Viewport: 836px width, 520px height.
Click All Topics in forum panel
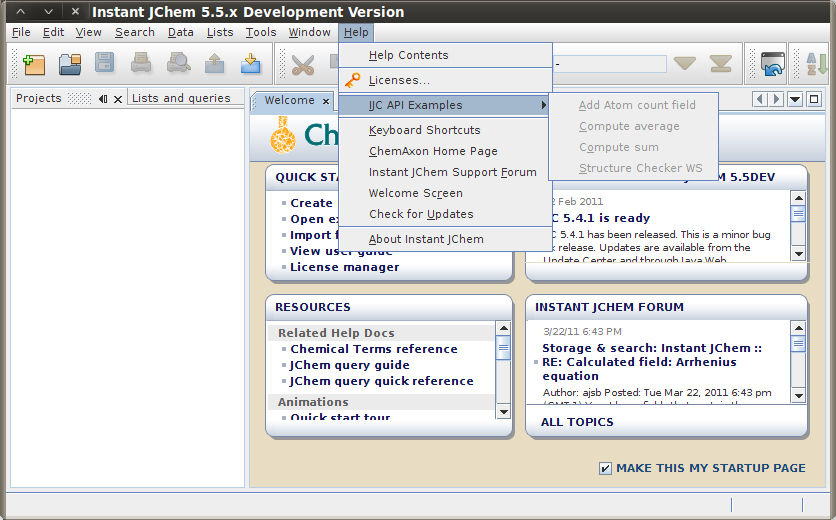point(577,422)
